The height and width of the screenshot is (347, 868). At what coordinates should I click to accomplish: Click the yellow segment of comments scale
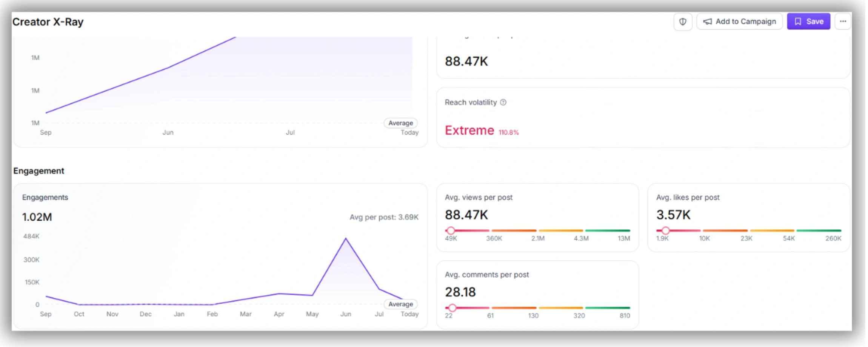point(561,308)
